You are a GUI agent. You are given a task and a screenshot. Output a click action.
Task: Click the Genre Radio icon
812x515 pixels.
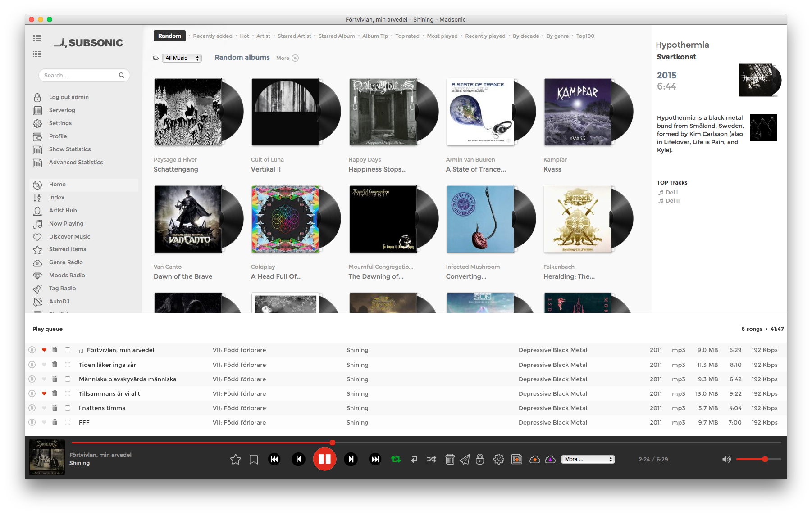coord(37,262)
